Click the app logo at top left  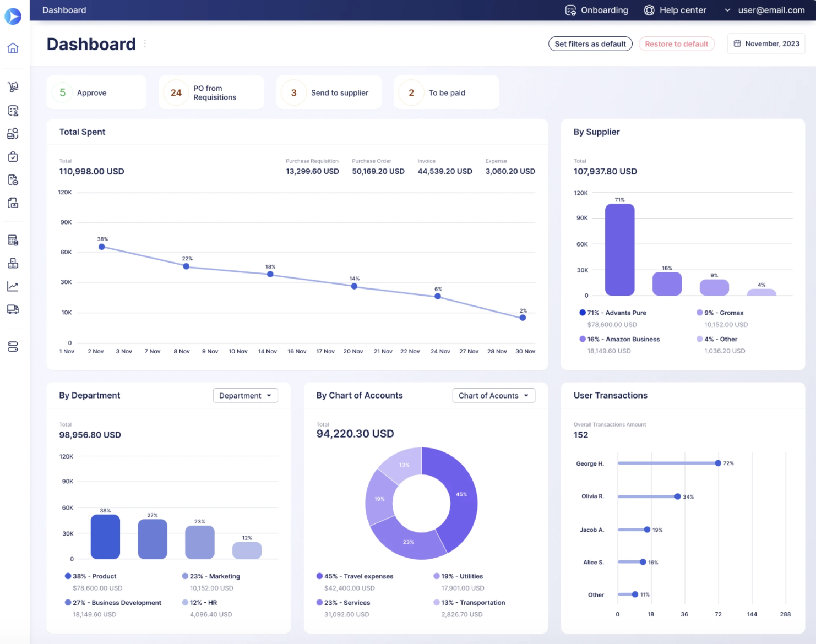click(x=13, y=16)
